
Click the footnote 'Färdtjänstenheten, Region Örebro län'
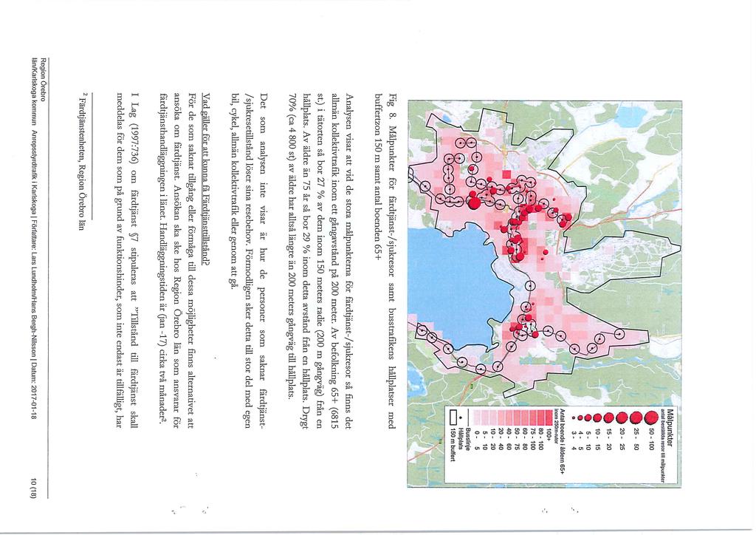pos(80,163)
